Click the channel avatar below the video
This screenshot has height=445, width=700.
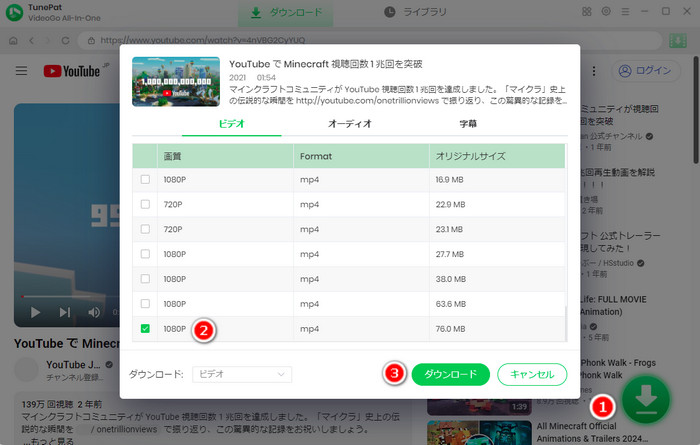coord(26,370)
